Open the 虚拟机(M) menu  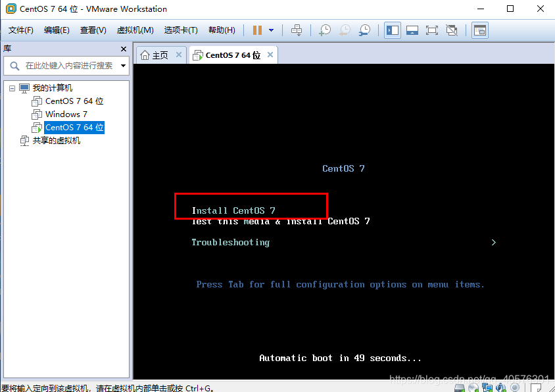click(x=135, y=30)
